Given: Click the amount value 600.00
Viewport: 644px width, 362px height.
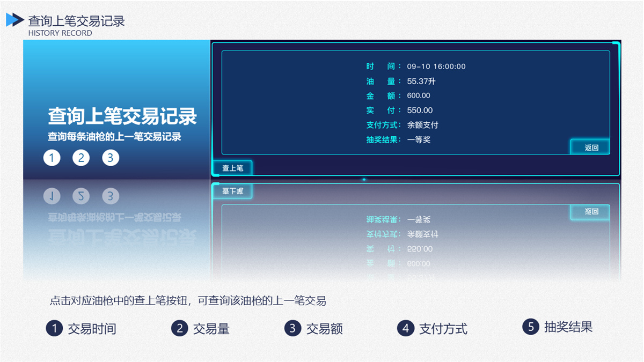Looking at the screenshot, I should point(419,95).
